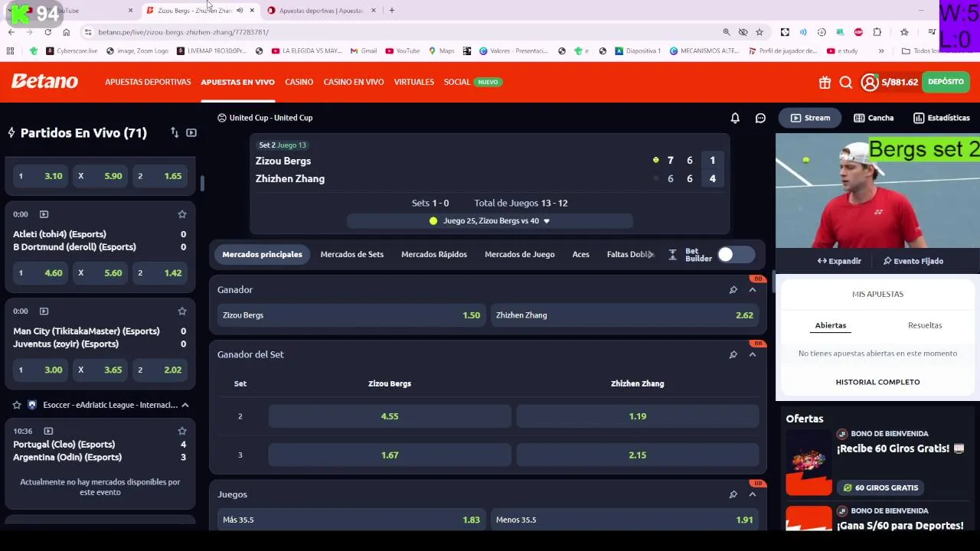Open a new browser tab
The width and height of the screenshot is (980, 551).
point(392,11)
